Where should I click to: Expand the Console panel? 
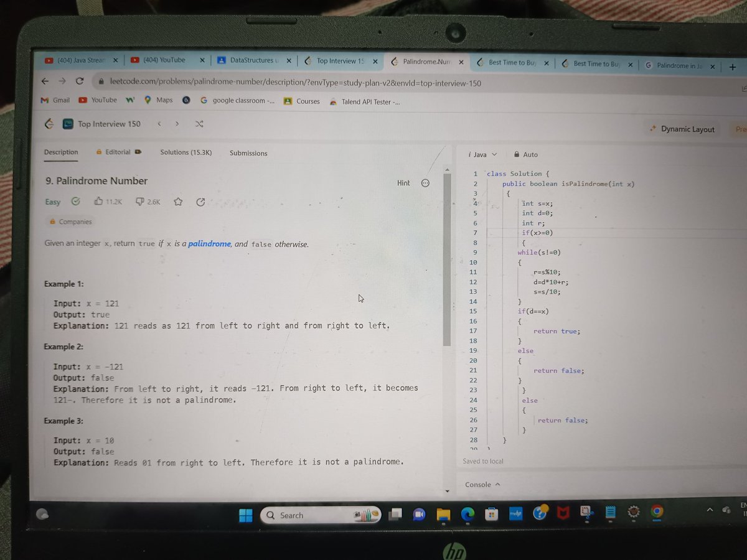coord(483,485)
